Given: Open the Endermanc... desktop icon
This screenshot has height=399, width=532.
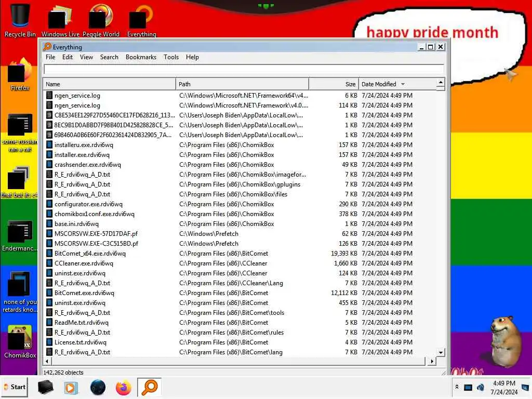Looking at the screenshot, I should tap(20, 236).
